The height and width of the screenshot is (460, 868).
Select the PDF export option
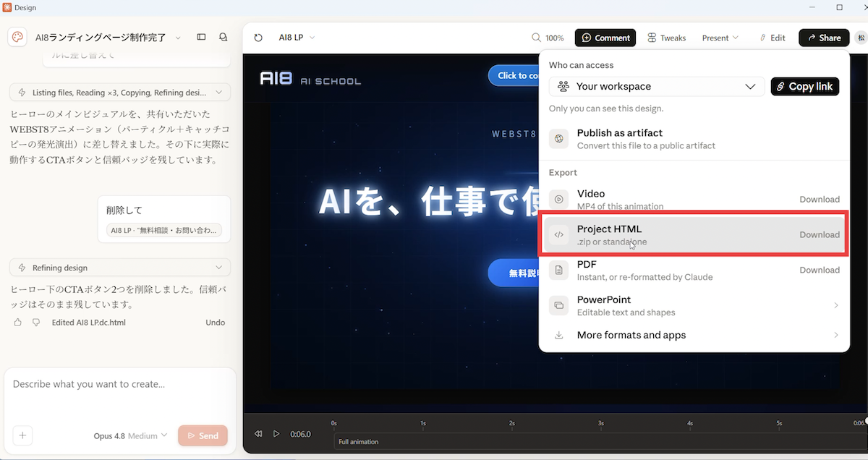694,270
